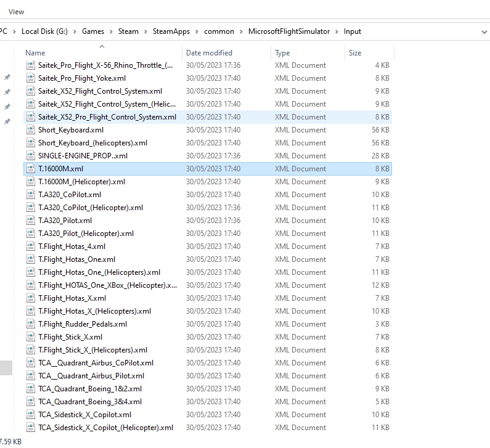Click T.A320_Pilot.xml file icon
This screenshot has height=448, width=490.
tap(31, 221)
